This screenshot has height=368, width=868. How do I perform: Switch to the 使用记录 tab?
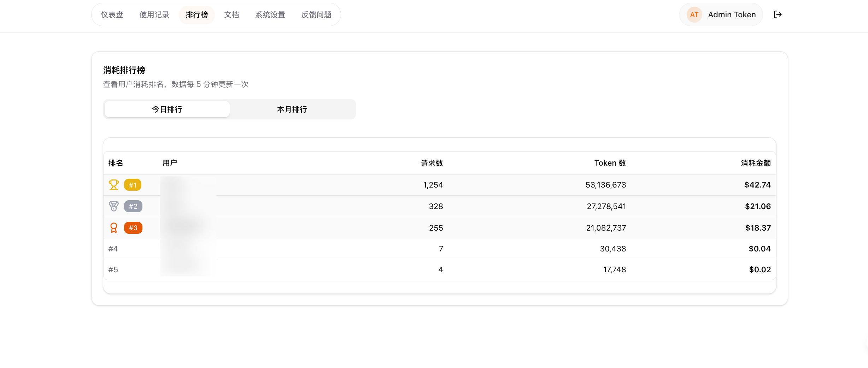coord(154,14)
